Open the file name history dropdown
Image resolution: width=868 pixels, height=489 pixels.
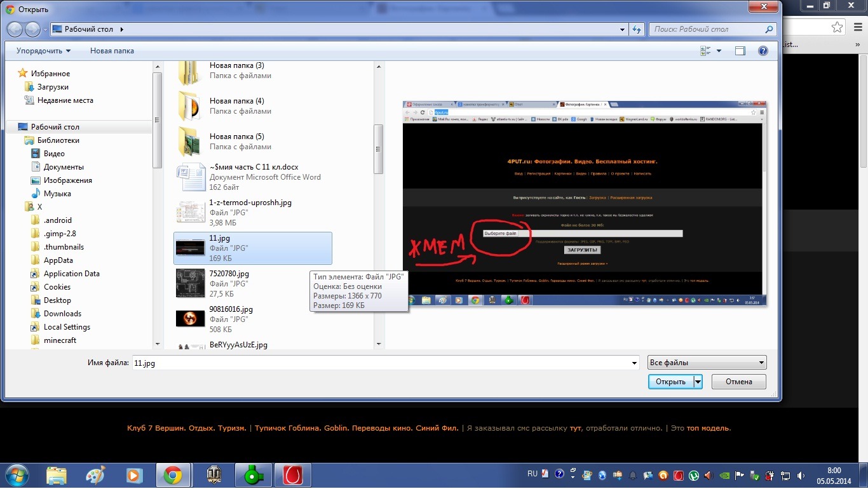coord(634,363)
